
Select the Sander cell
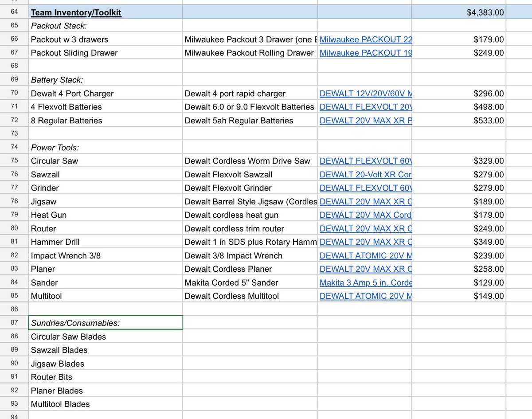[106, 283]
